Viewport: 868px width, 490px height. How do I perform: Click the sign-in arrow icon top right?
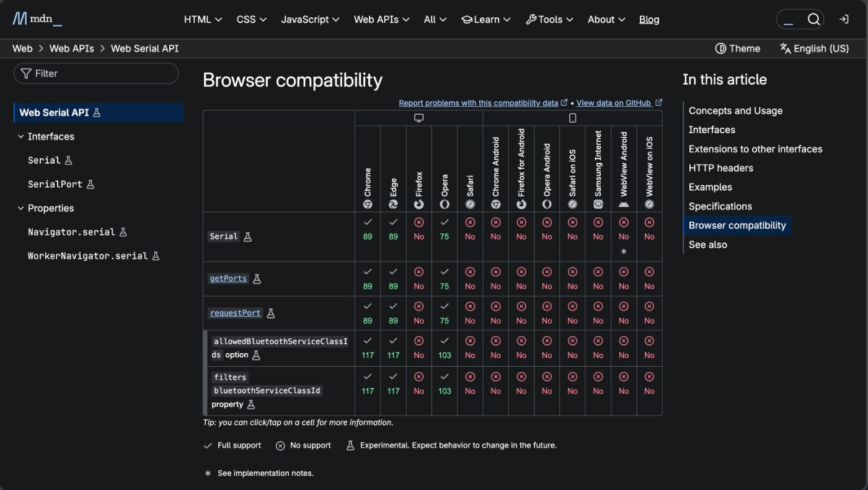point(844,19)
